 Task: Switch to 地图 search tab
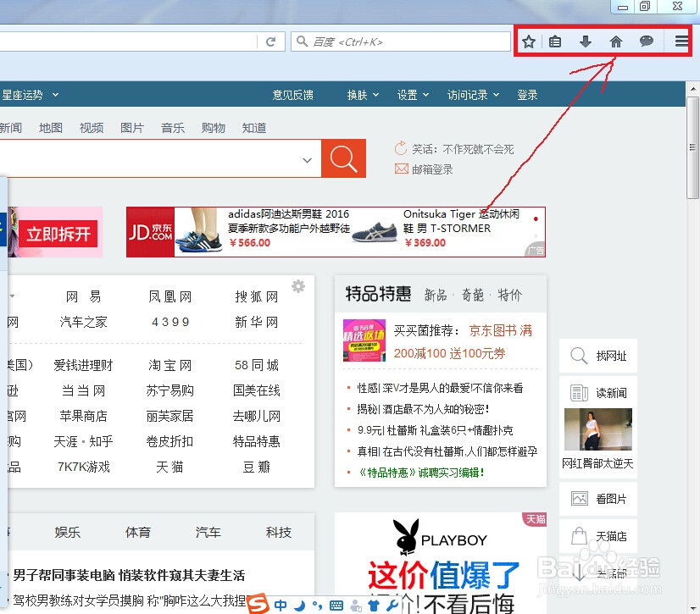(51, 128)
